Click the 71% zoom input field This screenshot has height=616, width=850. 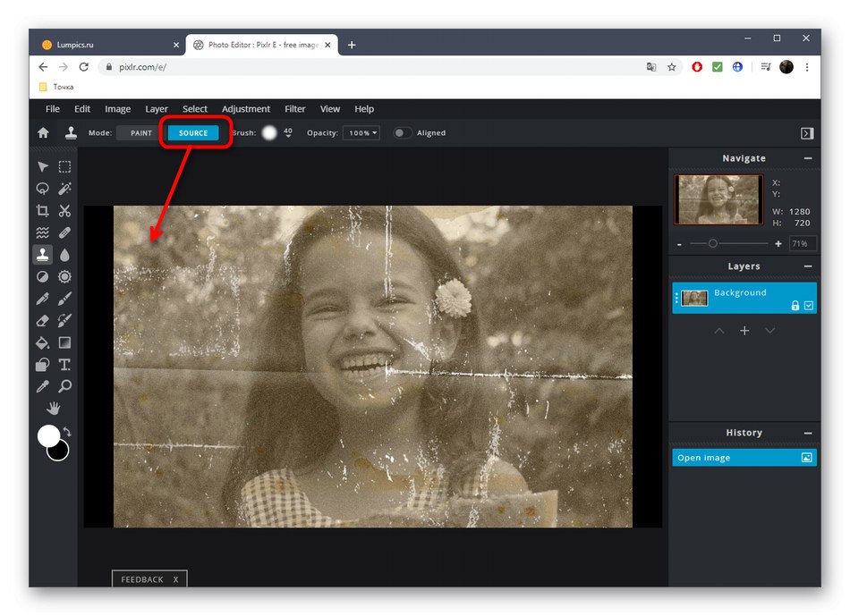coord(803,244)
